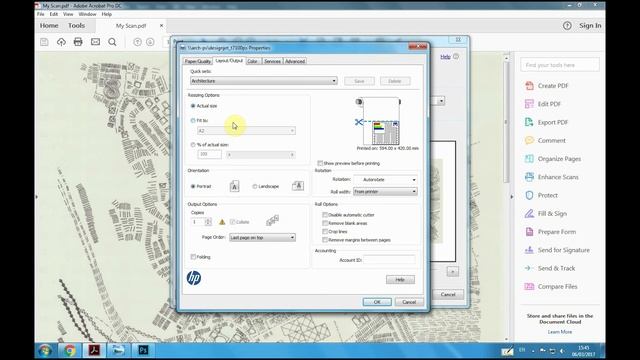
Task: Switch to the Color tab
Action: coord(253,61)
